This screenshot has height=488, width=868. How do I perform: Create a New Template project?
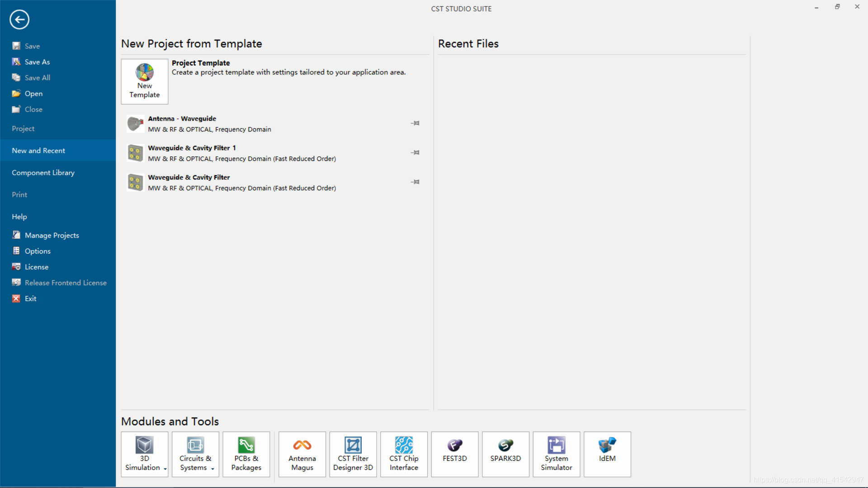tap(145, 81)
